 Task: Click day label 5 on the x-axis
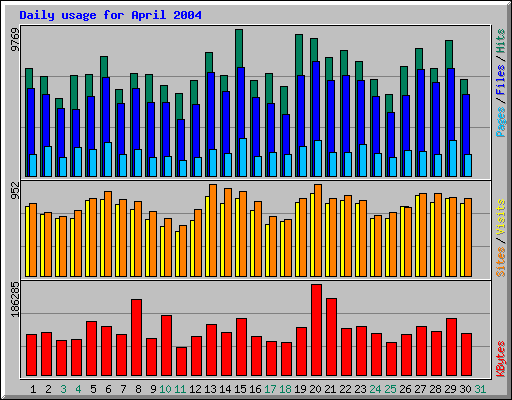[x=93, y=389]
